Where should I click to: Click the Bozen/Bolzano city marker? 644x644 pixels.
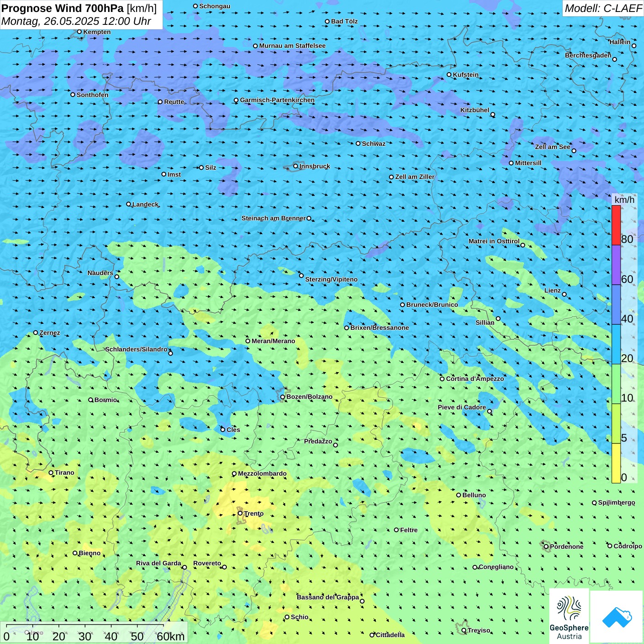[x=283, y=397]
